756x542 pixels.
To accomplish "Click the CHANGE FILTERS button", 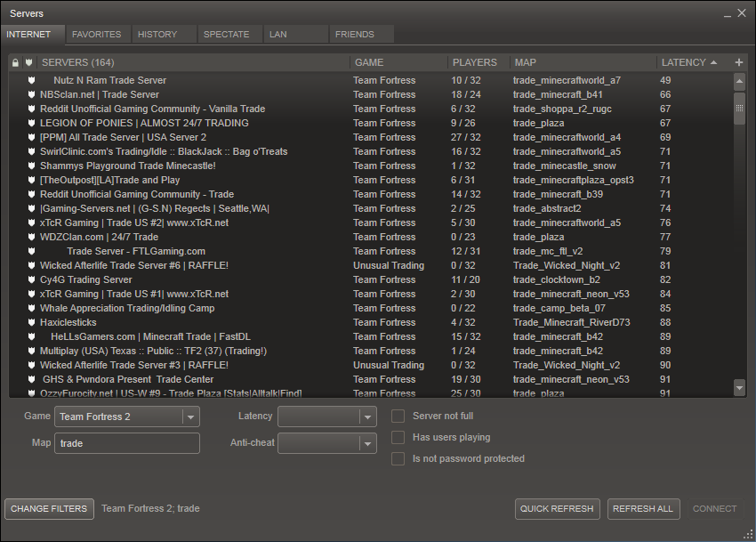I will point(49,509).
